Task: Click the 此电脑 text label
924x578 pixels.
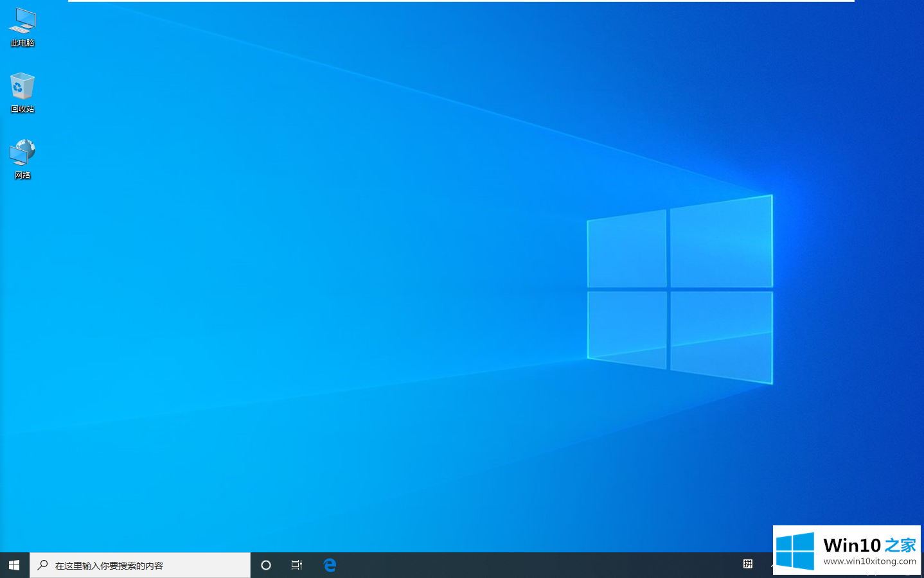Action: click(22, 43)
